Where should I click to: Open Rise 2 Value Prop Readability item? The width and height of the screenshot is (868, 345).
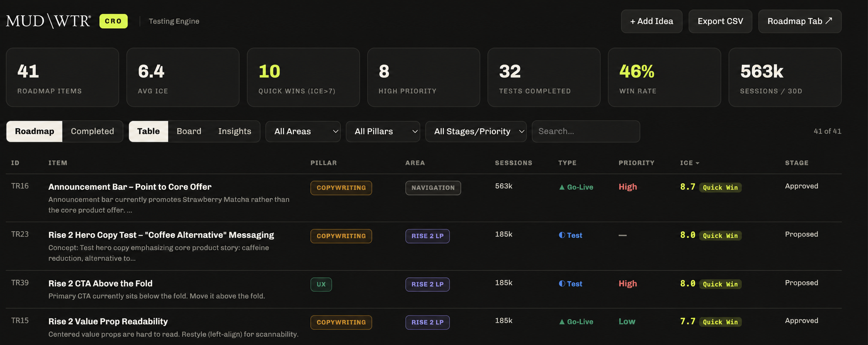click(108, 321)
